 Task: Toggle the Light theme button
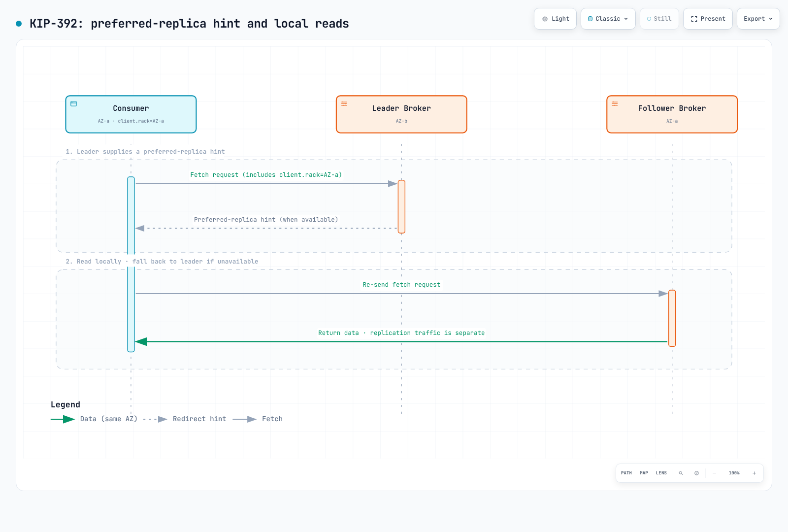tap(555, 19)
